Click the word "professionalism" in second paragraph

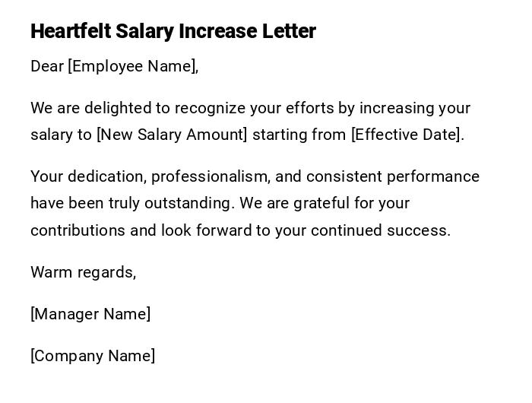210,177
